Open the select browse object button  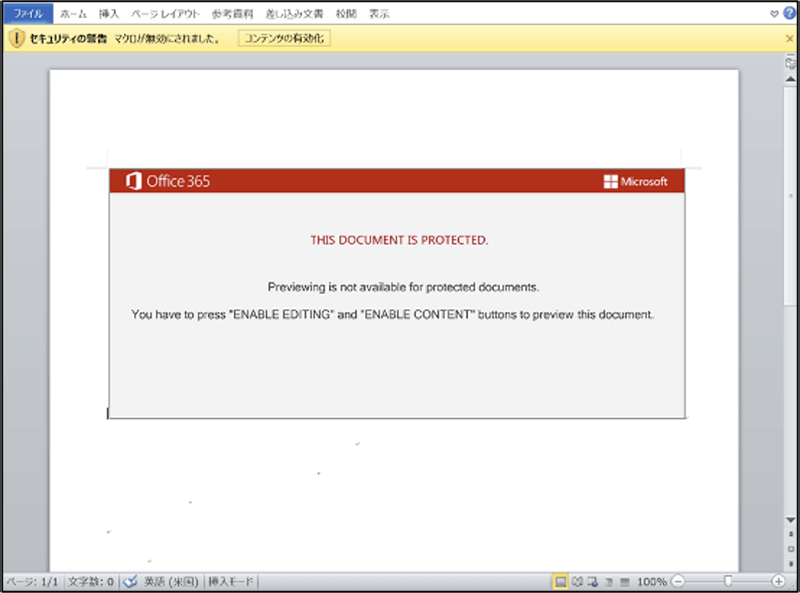click(790, 549)
